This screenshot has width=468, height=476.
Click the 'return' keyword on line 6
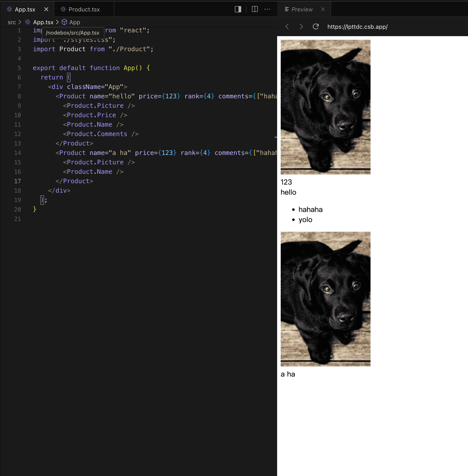coord(52,77)
